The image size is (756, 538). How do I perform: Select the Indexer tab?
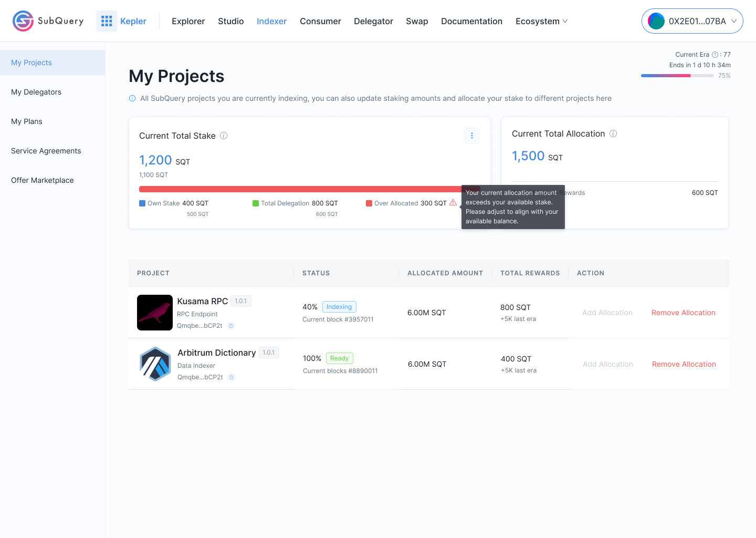pyautogui.click(x=271, y=21)
